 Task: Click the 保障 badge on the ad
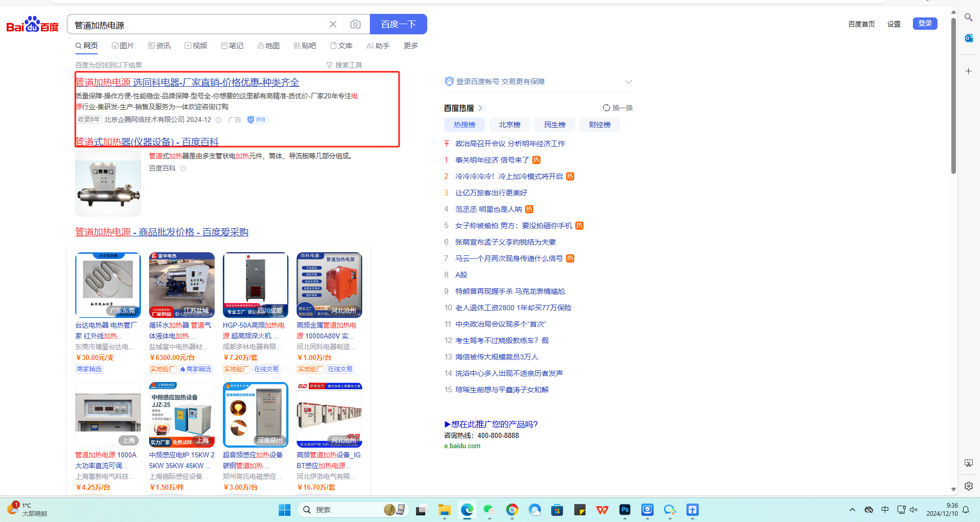coord(258,119)
